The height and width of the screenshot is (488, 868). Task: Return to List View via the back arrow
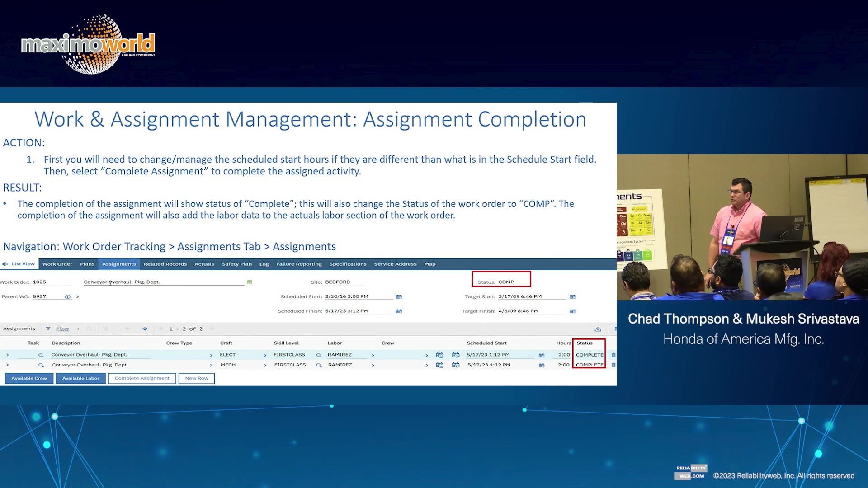[x=5, y=264]
